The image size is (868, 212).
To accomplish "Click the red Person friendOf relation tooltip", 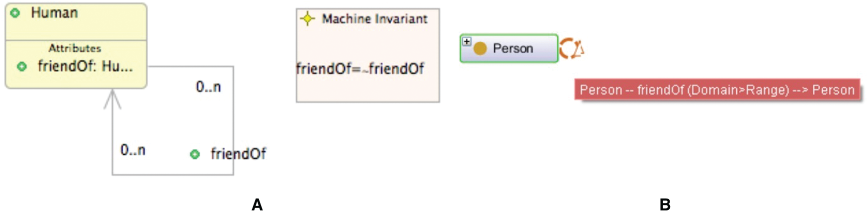I will pyautogui.click(x=717, y=90).
